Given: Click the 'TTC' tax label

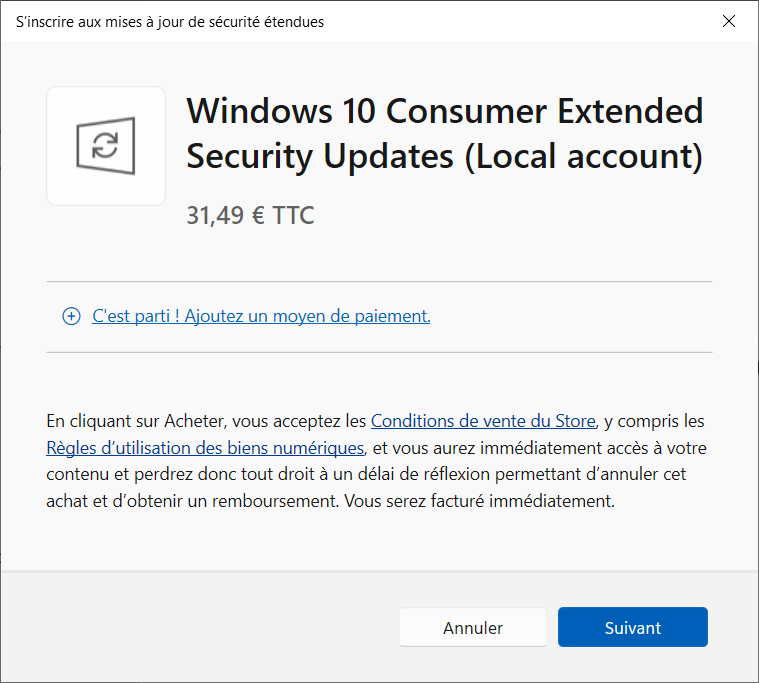Looking at the screenshot, I should point(293,214).
